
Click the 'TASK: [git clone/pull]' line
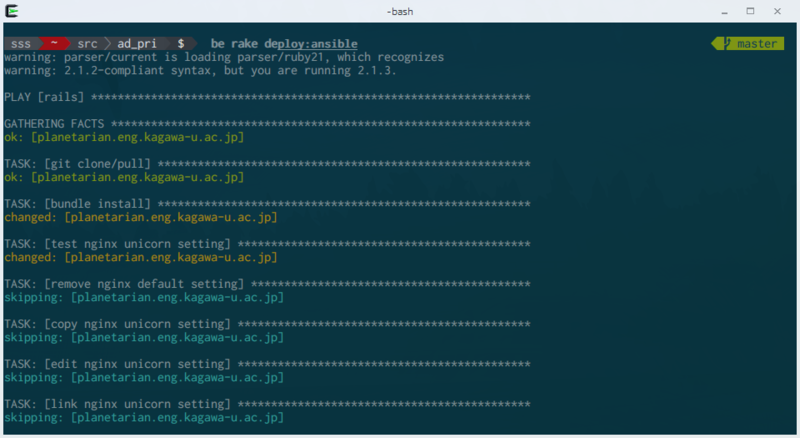(267, 164)
